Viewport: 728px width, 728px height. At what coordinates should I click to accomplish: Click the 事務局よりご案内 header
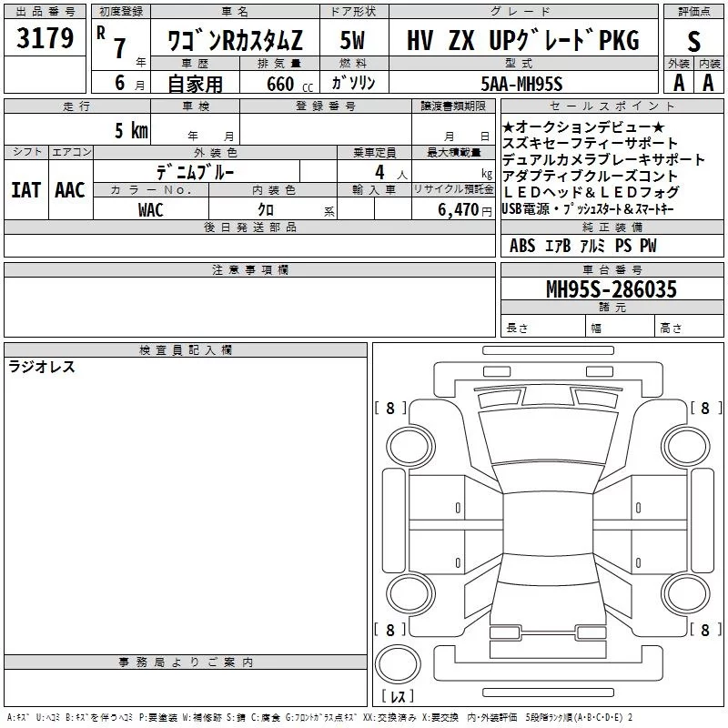(x=186, y=662)
